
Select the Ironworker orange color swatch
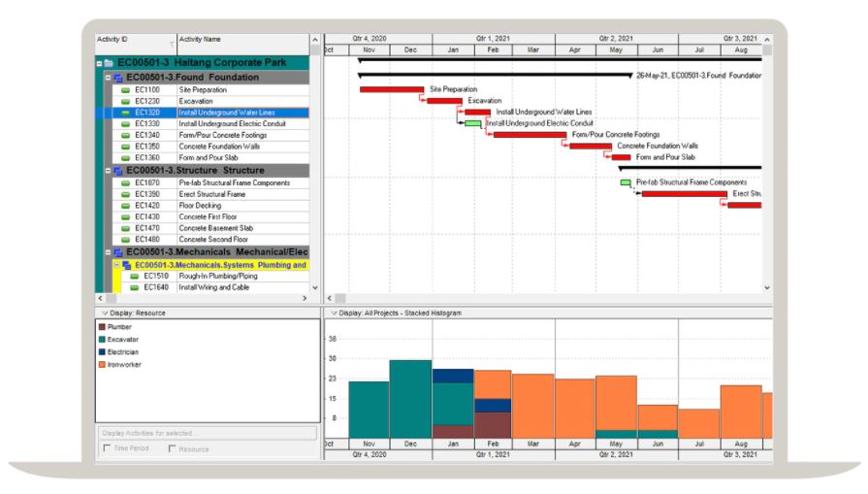click(x=101, y=364)
